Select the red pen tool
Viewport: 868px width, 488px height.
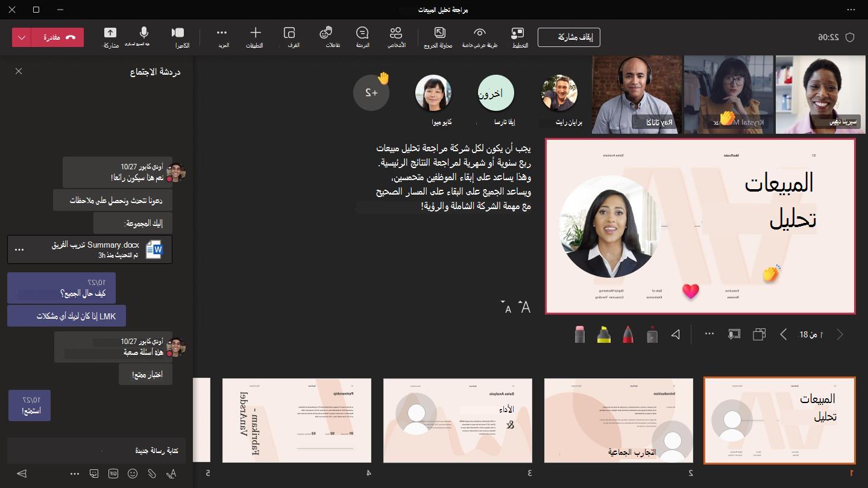click(x=627, y=334)
